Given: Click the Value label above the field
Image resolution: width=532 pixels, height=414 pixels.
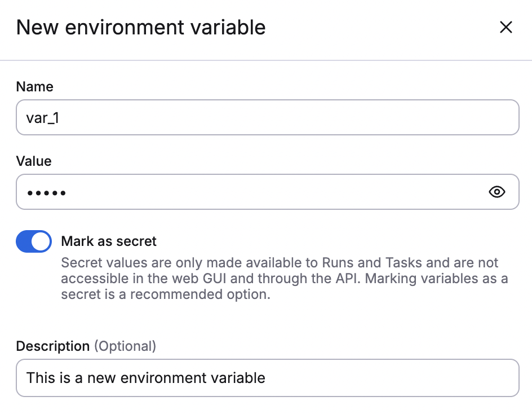Looking at the screenshot, I should (x=33, y=161).
